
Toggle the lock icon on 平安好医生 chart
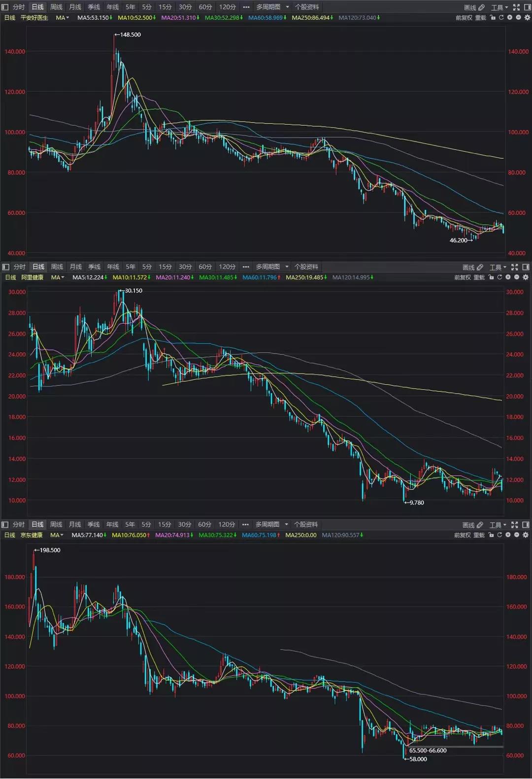[493, 17]
